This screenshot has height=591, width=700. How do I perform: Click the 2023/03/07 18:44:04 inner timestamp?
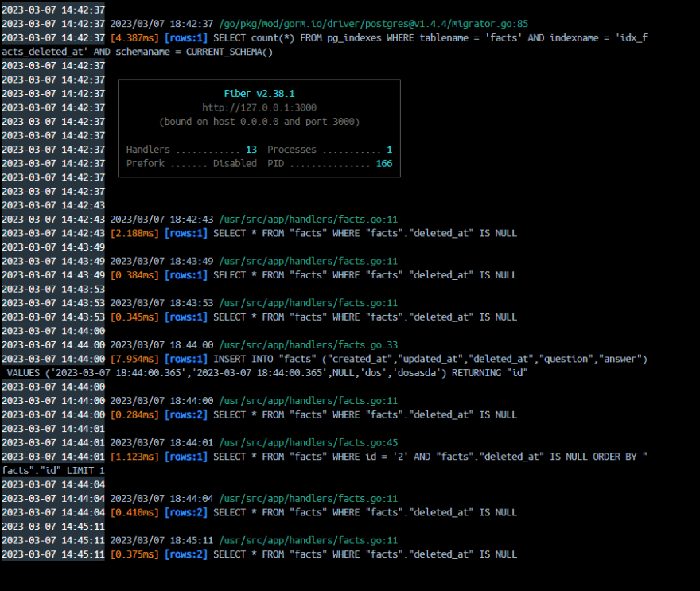(161, 499)
